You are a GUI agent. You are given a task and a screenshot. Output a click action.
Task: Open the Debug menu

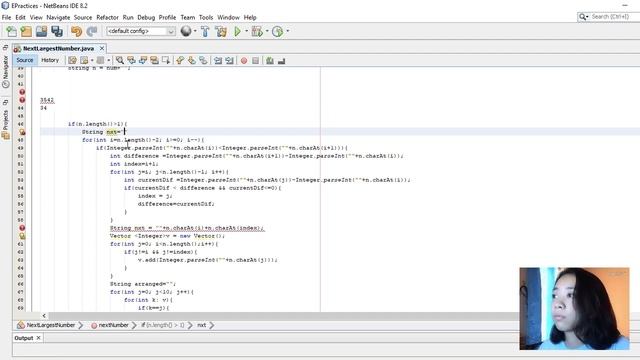(x=146, y=18)
